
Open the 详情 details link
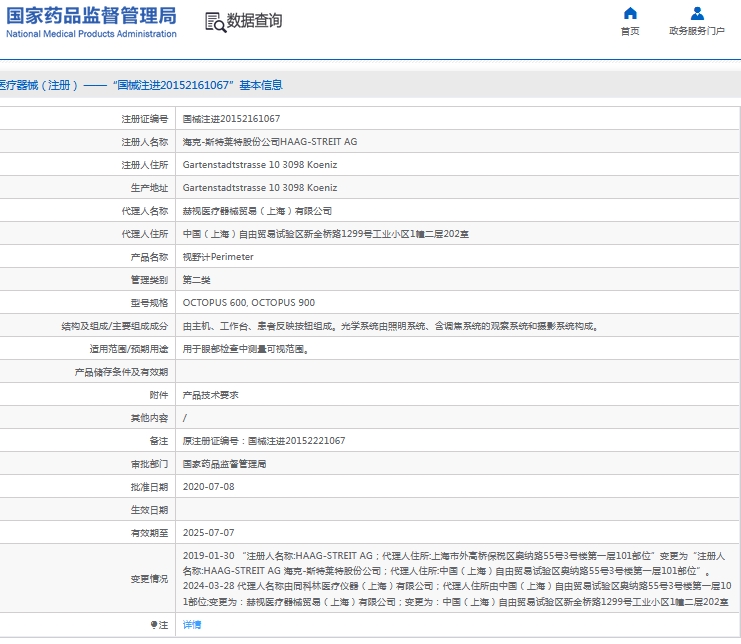192,625
